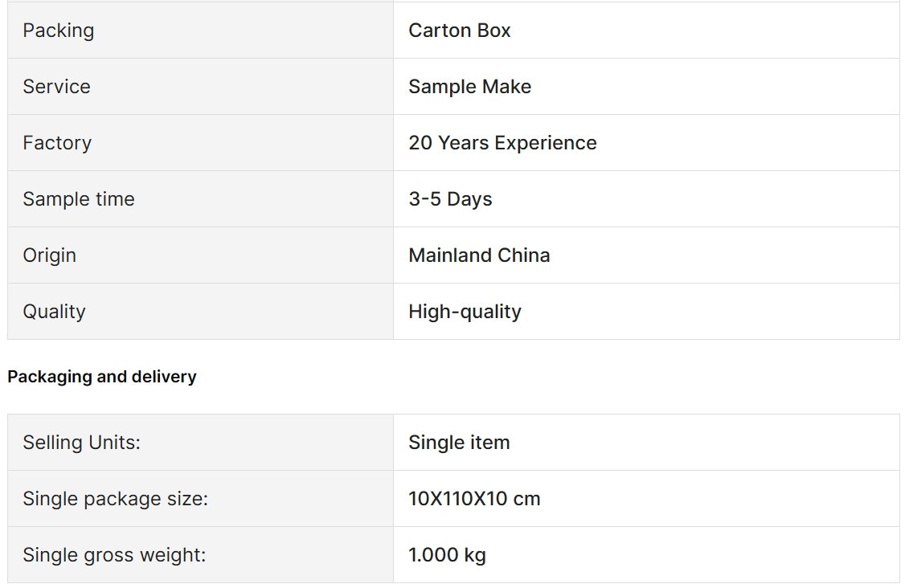This screenshot has width=909, height=588.
Task: Click the Single gross weight label
Action: pos(114,554)
